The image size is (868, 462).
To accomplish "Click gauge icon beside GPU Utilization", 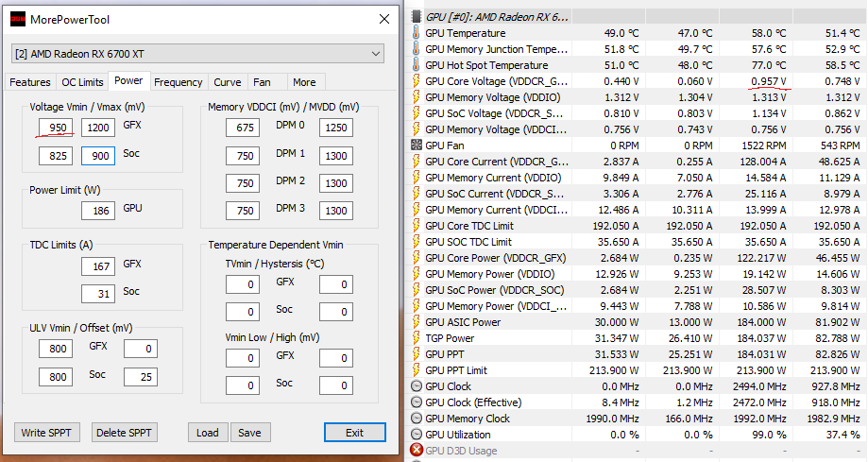I will coord(417,435).
